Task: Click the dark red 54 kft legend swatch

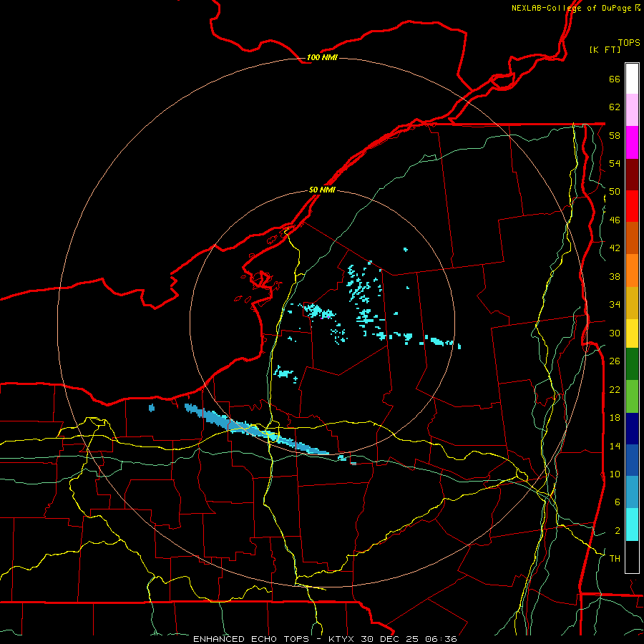Action: coord(632,175)
